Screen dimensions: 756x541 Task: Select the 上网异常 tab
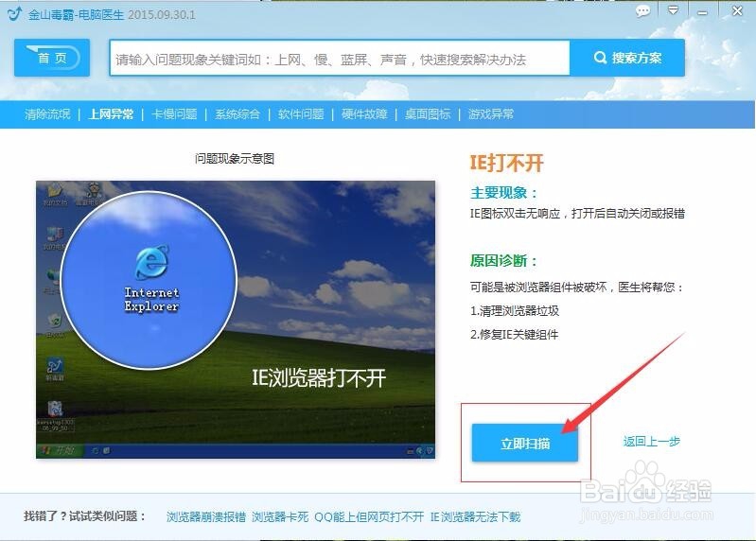111,114
